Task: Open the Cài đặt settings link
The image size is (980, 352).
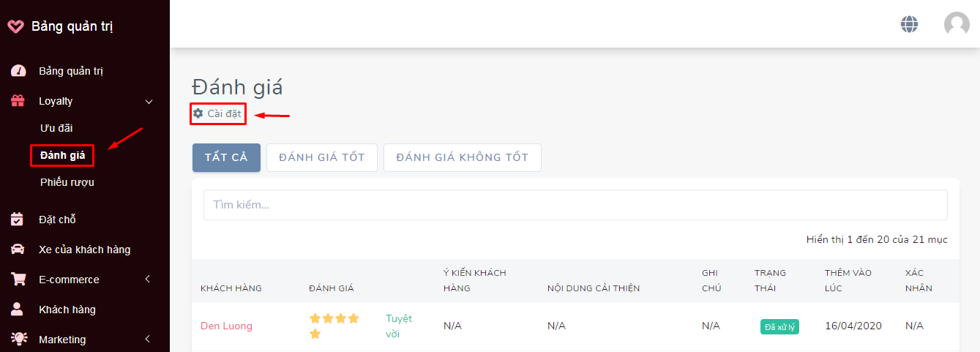Action: point(217,113)
